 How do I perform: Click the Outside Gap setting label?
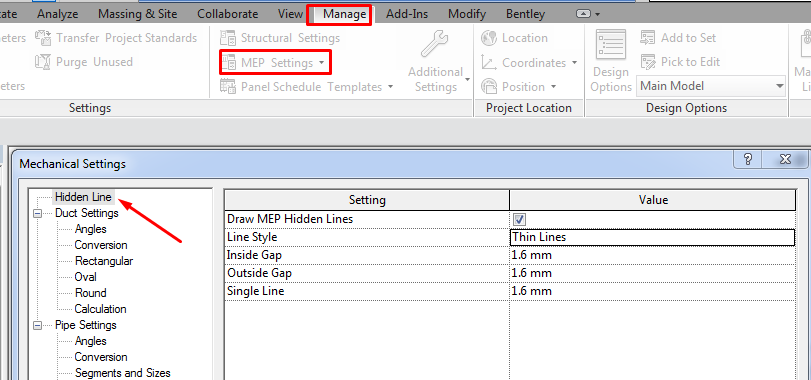click(259, 273)
